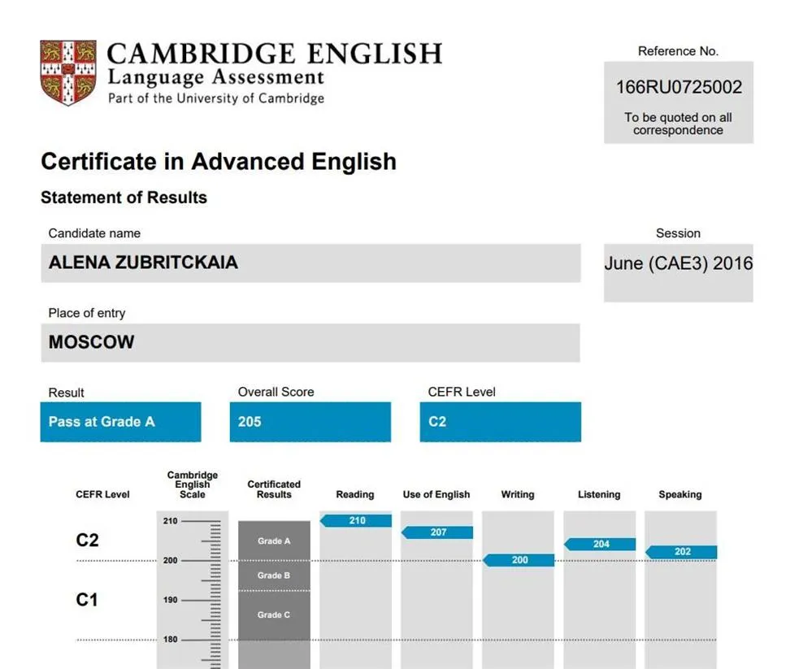The width and height of the screenshot is (812, 669).
Task: Click the 'Reading' column header
Action: (x=354, y=494)
